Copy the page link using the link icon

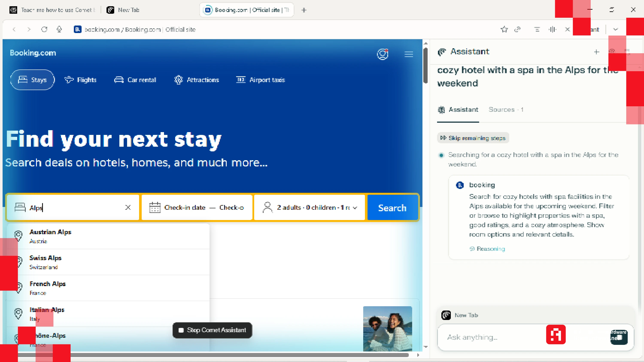point(518,29)
